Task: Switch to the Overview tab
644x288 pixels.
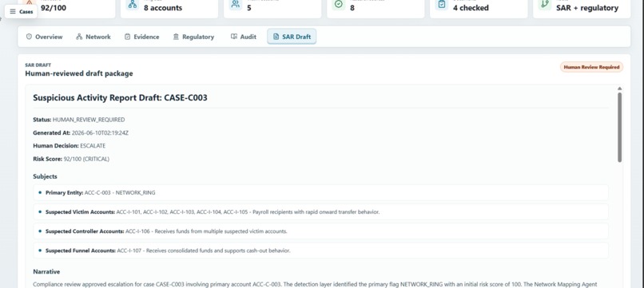Action: coord(45,37)
